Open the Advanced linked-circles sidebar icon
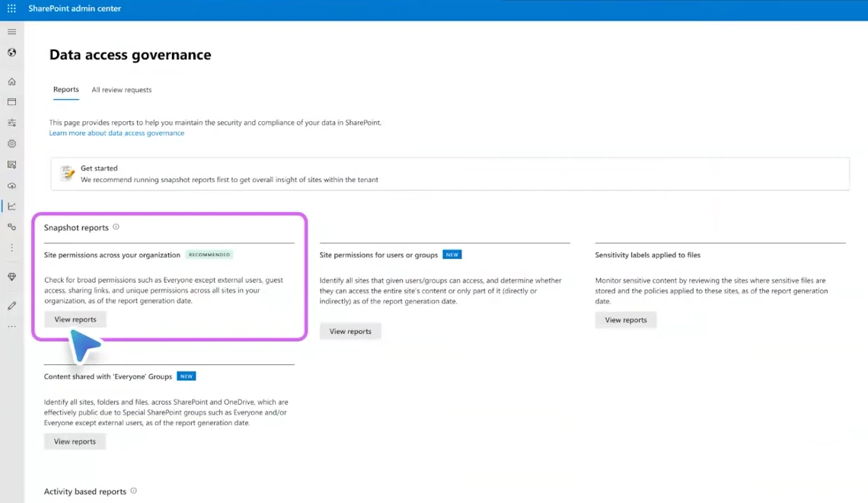Viewport: 868px width, 503px height. [x=11, y=226]
